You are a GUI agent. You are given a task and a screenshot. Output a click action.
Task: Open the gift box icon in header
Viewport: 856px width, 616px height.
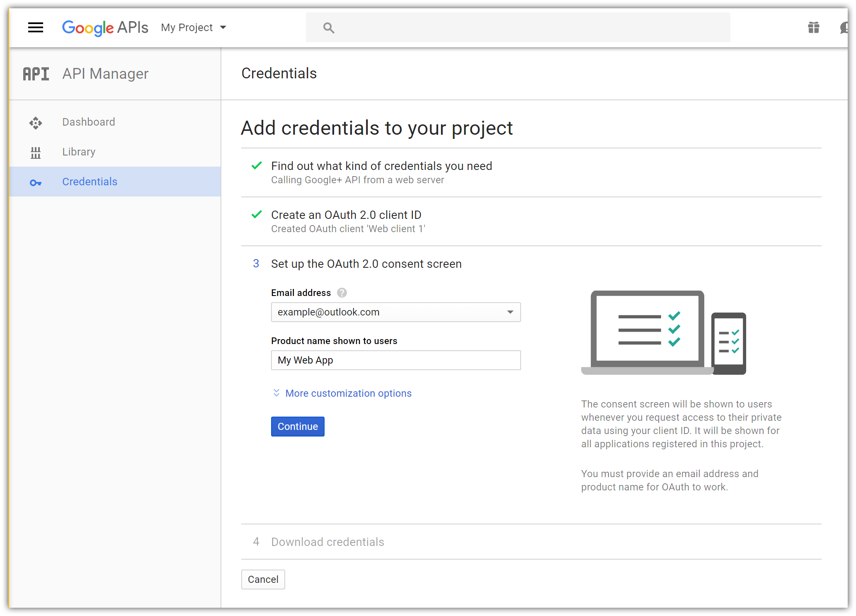click(813, 28)
